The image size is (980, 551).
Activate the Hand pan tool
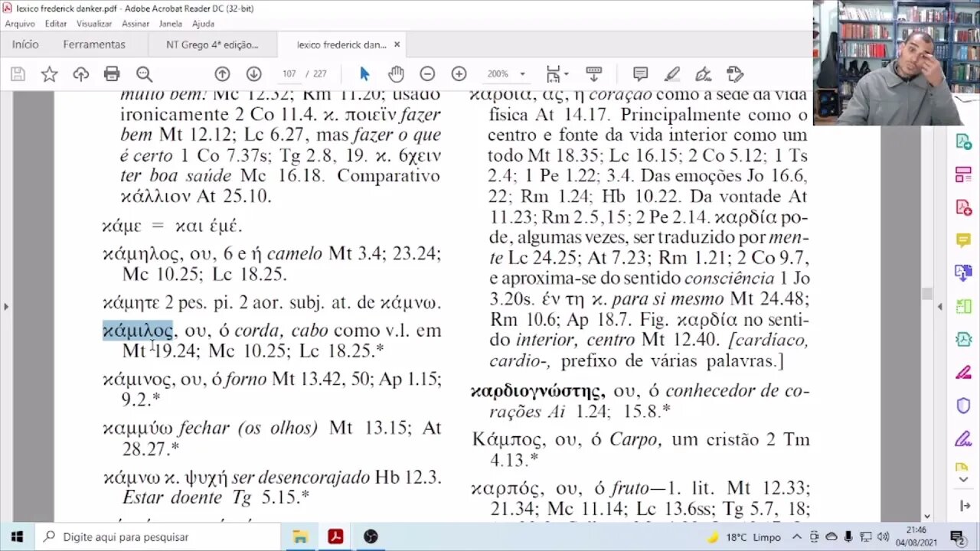tap(396, 74)
